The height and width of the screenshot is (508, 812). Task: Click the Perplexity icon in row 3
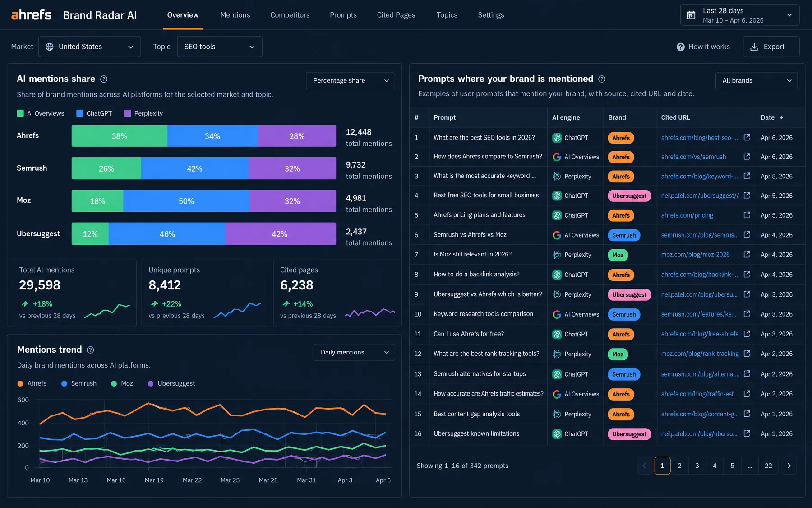557,177
